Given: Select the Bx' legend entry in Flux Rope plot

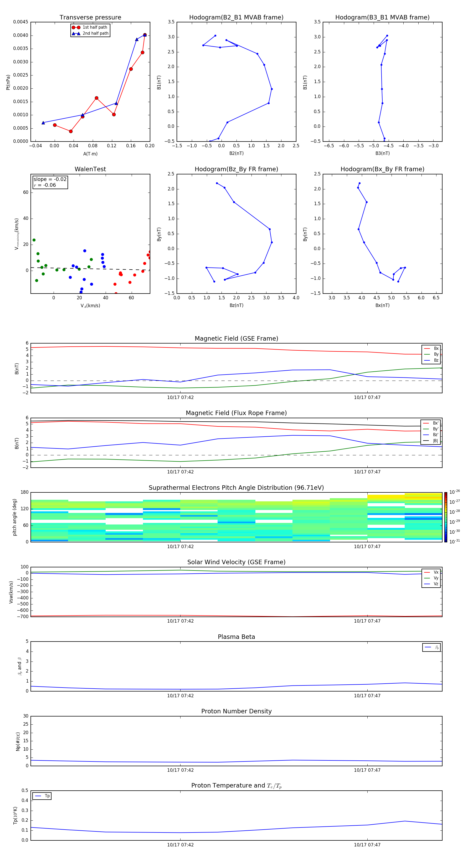Looking at the screenshot, I should click(x=431, y=423).
